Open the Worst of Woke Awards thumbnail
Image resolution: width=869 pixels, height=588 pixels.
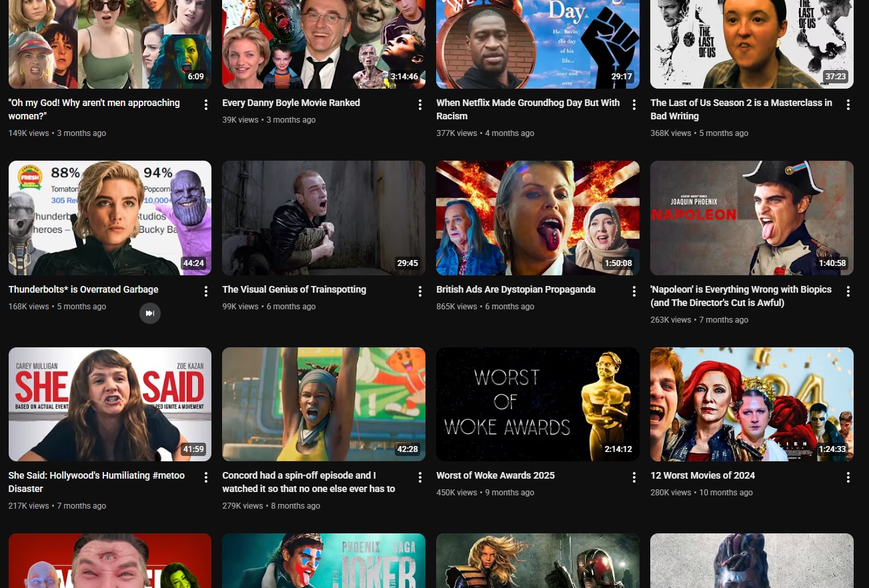click(538, 404)
